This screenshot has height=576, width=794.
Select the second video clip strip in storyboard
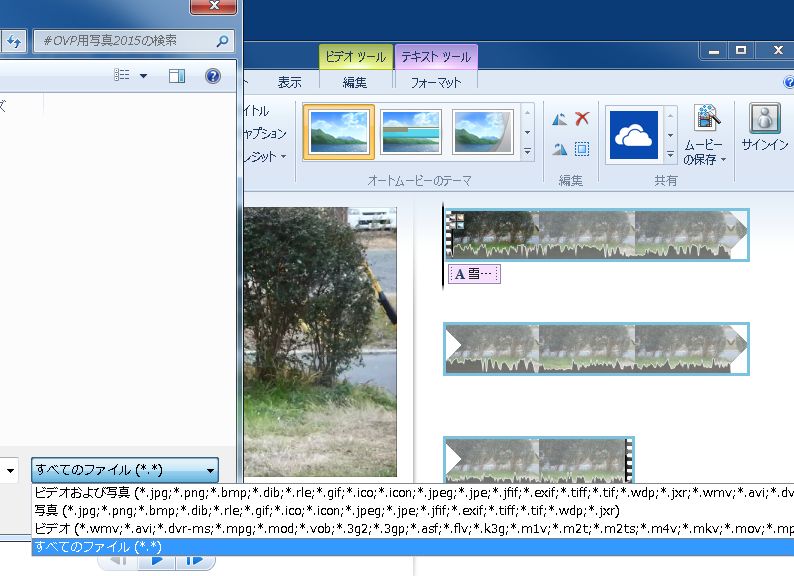[x=595, y=348]
